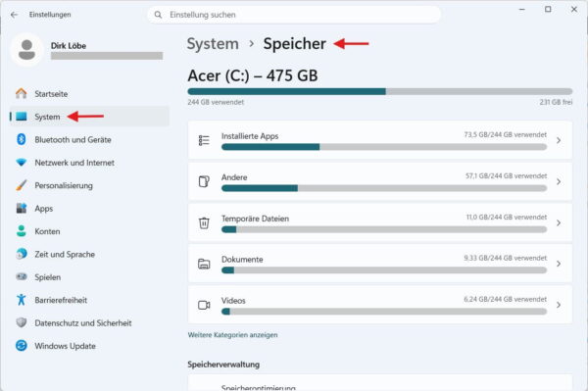Click the back arrow icon

click(x=15, y=15)
